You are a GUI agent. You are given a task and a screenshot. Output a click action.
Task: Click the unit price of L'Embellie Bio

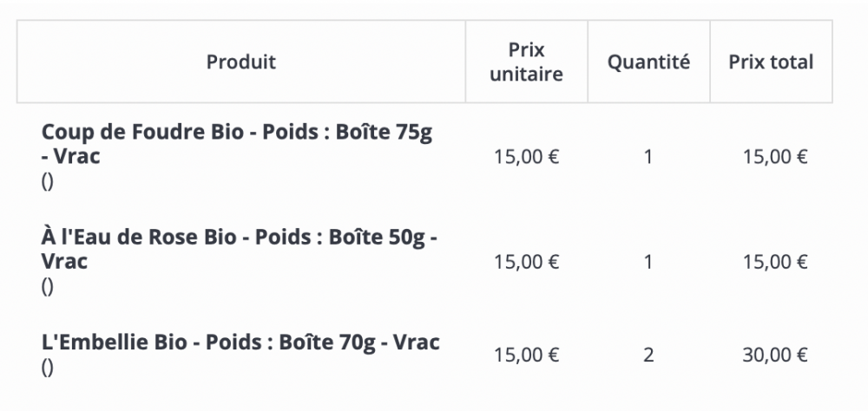pos(526,355)
